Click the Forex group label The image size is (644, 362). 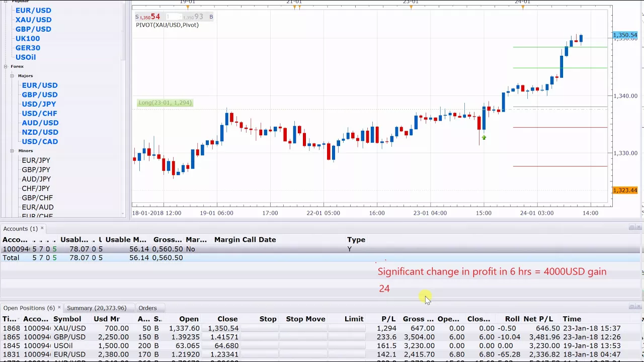coord(17,66)
